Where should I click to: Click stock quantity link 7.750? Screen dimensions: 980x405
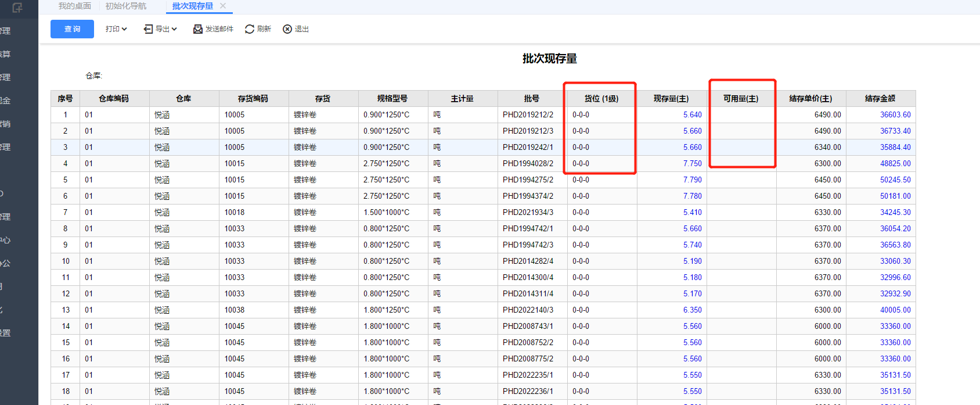693,164
